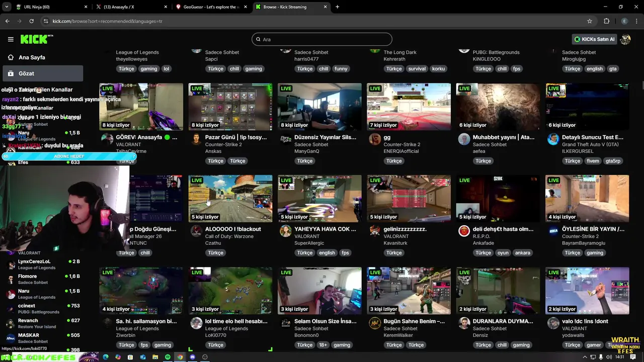Viewport: 644px width, 362px height.
Task: Click ILKERGURSEL channel avatar
Action: (553, 139)
